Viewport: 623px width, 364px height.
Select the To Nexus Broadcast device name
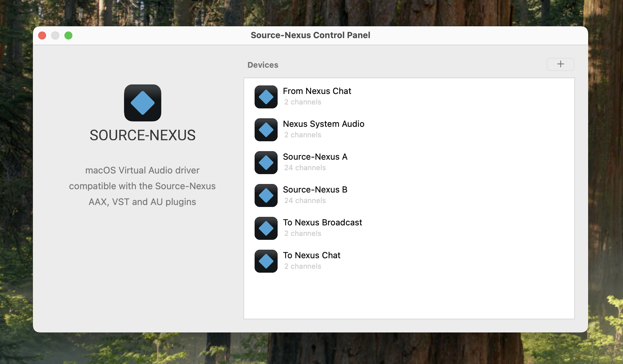click(322, 222)
